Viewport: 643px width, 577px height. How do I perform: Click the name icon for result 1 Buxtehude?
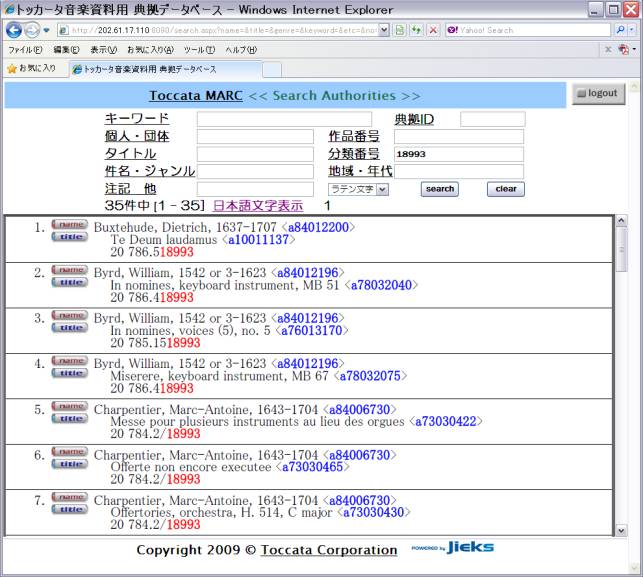[x=69, y=224]
